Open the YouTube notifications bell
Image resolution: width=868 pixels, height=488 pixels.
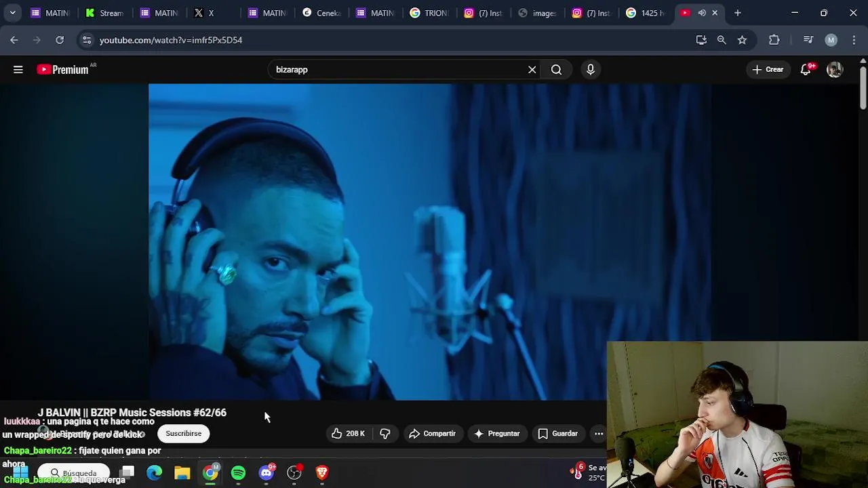806,69
